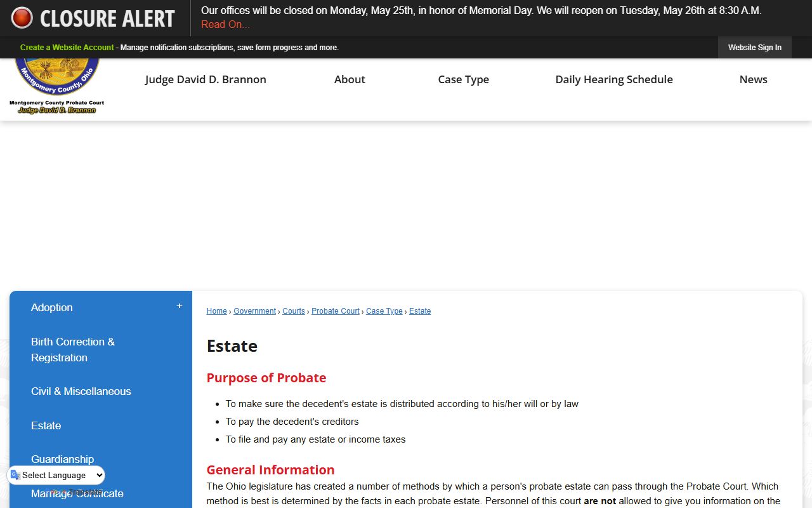This screenshot has height=508, width=812.
Task: Open the Select Language dropdown
Action: [x=56, y=475]
